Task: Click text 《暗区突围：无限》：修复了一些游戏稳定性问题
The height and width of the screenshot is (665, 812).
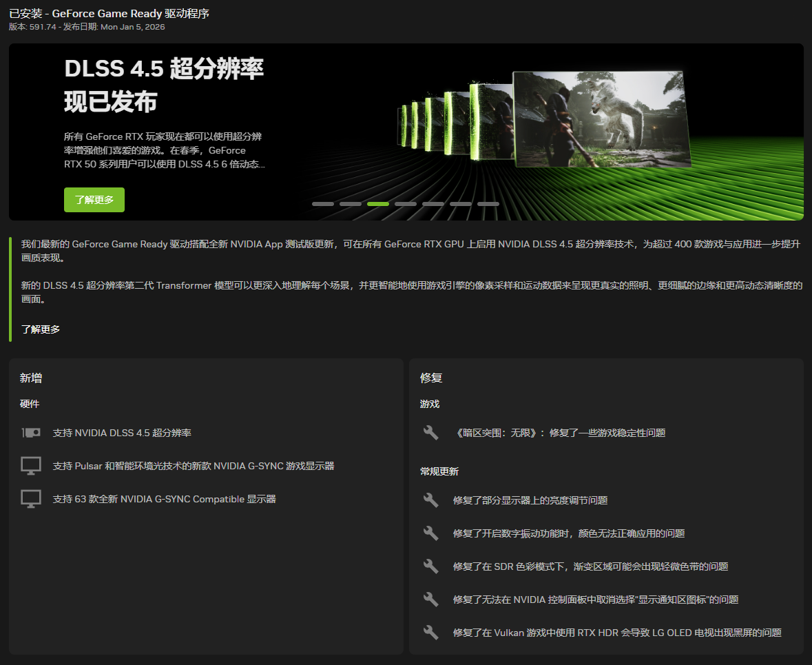Action: point(559,433)
